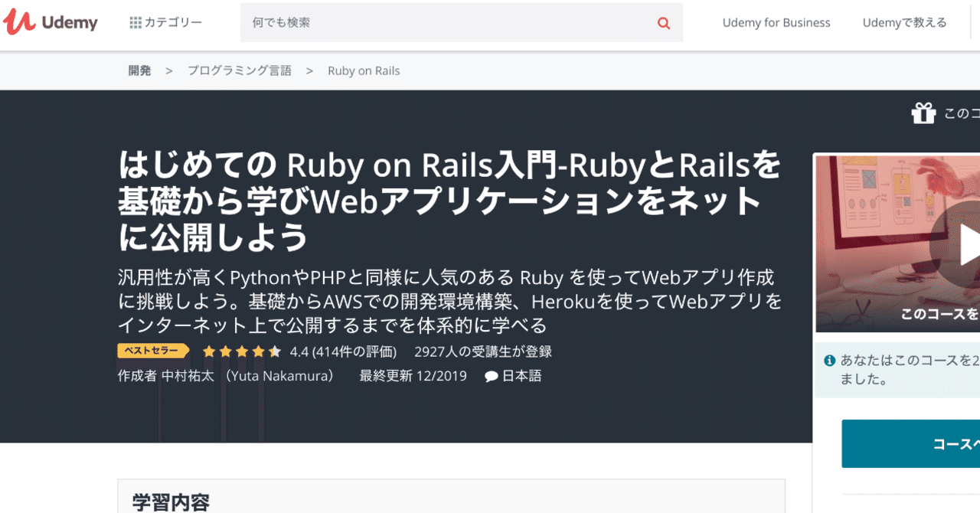
Task: Click the teal コースへ button
Action: (911, 444)
